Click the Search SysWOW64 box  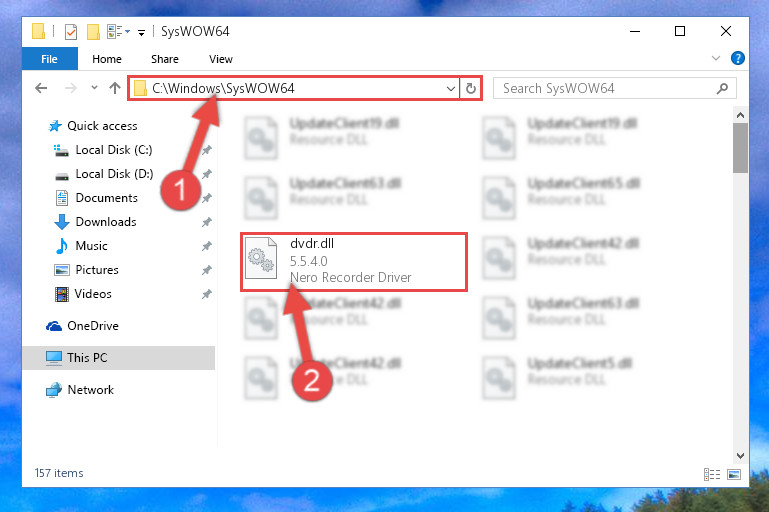click(615, 88)
